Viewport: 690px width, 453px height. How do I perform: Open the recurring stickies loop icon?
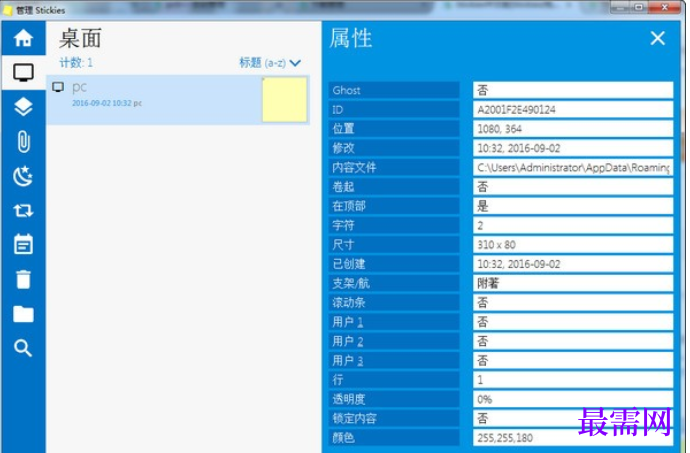[23, 210]
